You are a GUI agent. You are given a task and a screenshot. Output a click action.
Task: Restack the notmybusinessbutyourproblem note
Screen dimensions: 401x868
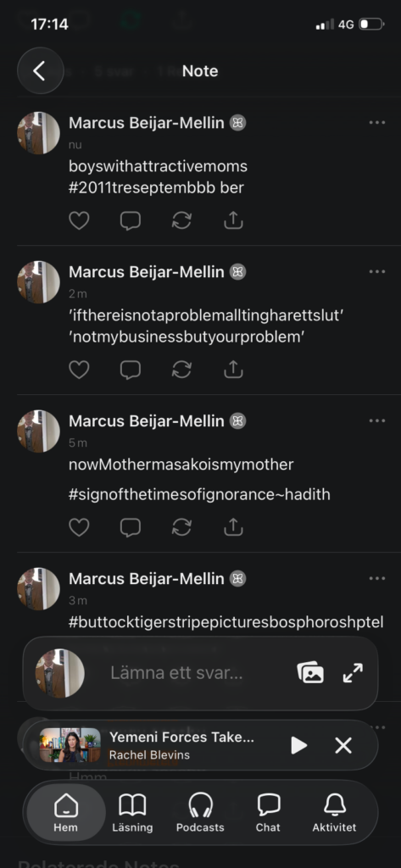(x=181, y=370)
